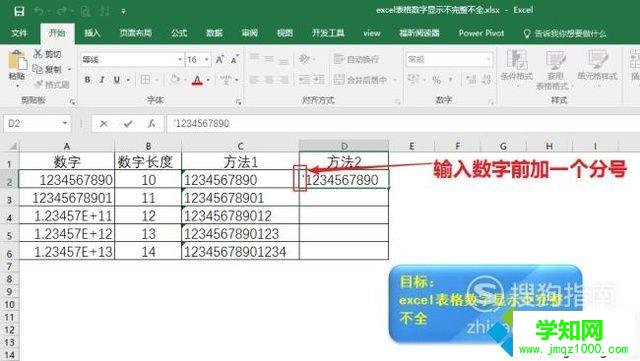This screenshot has width=640, height=361.
Task: Click the Tell Me lightbulb search box
Action: [x=565, y=34]
